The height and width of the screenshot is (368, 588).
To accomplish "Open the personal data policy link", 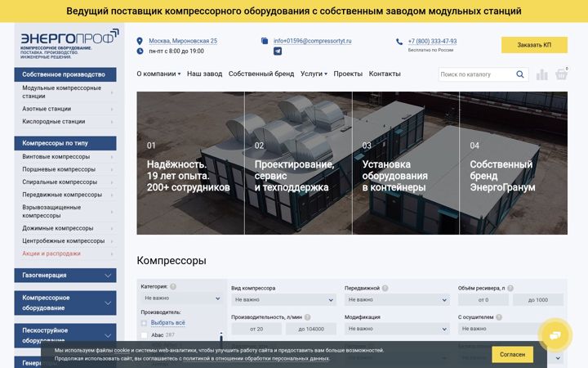I will [x=256, y=359].
